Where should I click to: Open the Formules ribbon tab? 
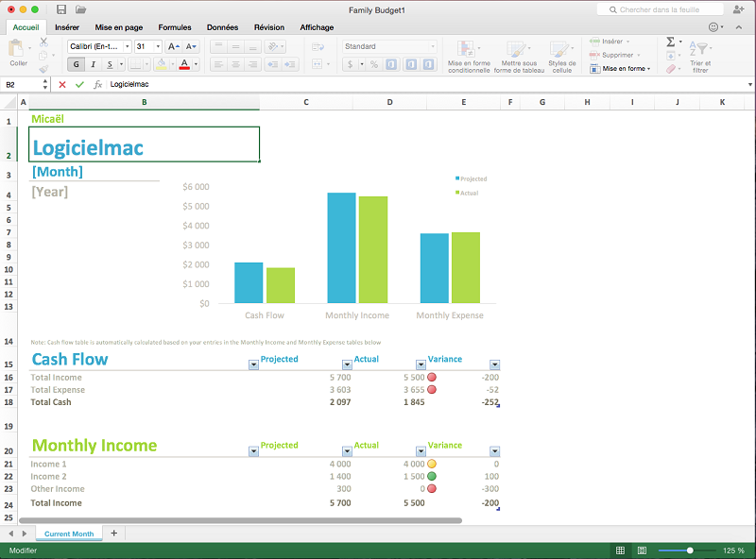[175, 27]
